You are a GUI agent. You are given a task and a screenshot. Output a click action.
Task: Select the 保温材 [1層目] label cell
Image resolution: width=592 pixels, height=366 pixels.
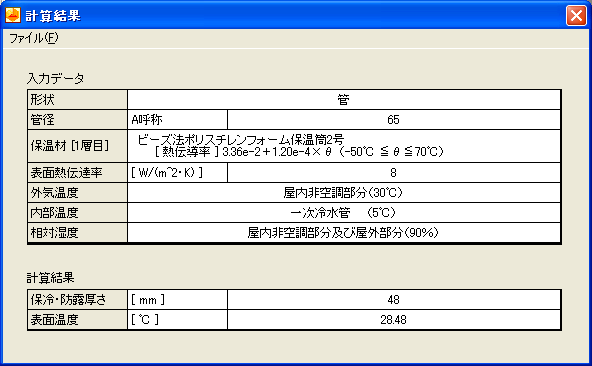coord(77,146)
